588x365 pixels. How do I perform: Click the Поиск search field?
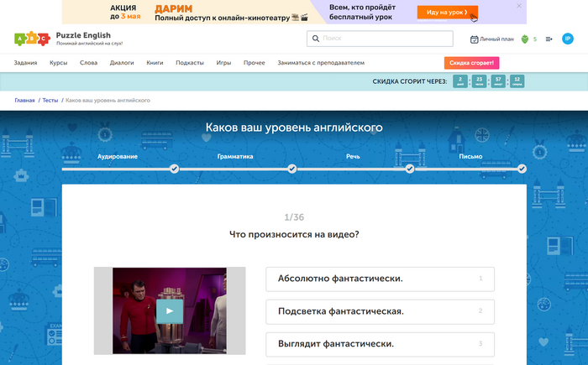386,39
